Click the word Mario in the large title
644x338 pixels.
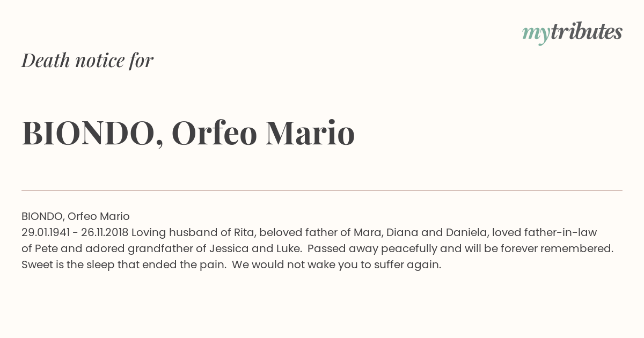click(310, 133)
